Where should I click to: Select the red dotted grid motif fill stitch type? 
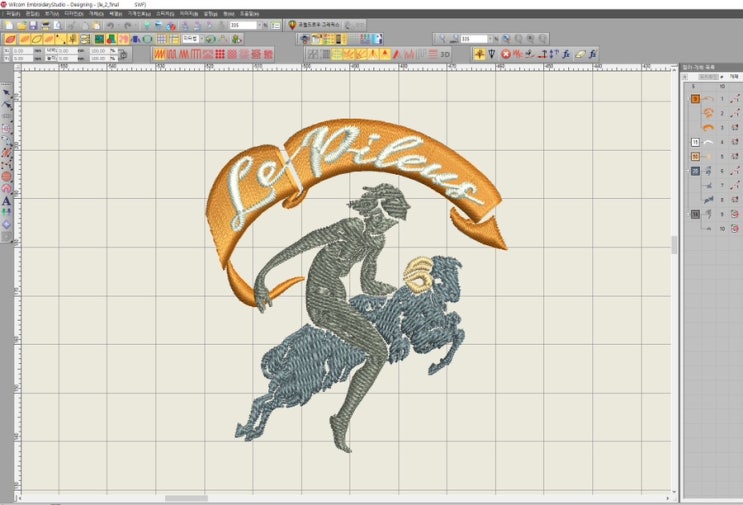point(220,54)
